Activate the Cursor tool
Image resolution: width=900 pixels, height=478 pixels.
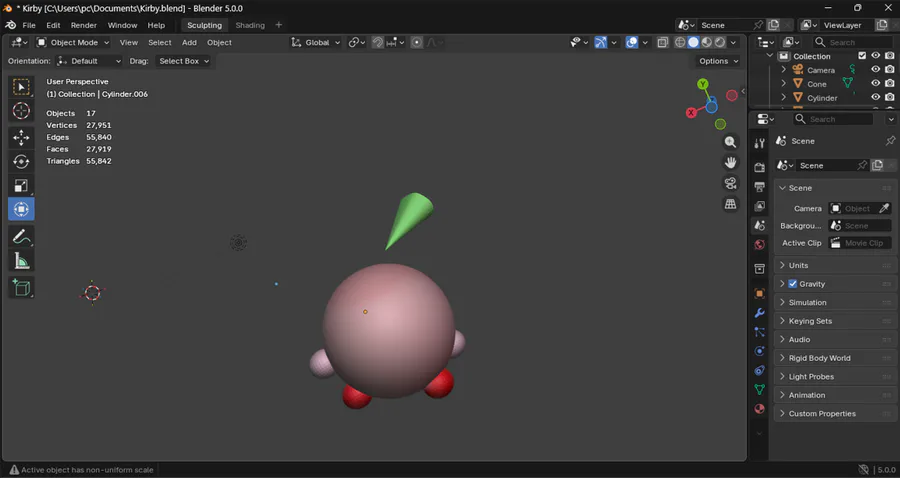(21, 111)
